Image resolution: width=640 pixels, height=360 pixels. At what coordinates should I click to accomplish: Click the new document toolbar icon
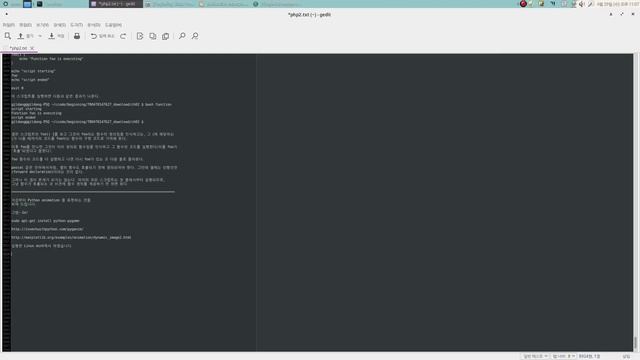pos(8,36)
